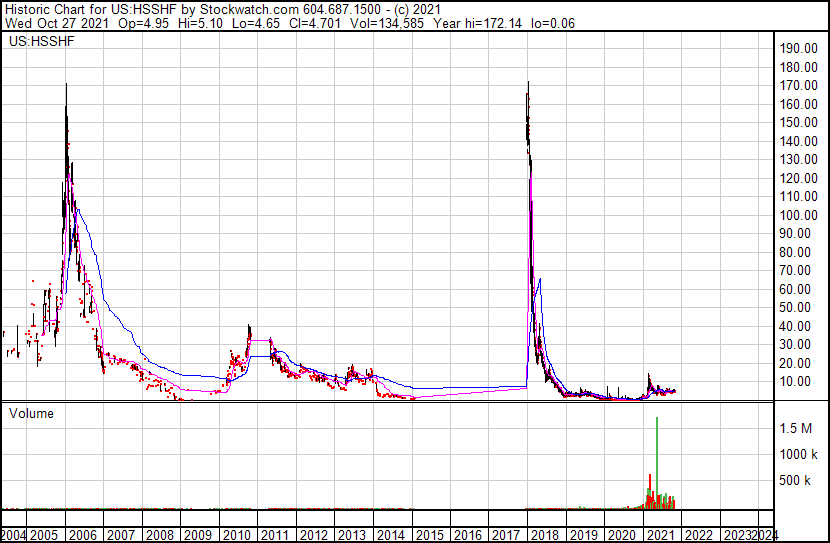Click the 1.5 M volume axis label

(x=796, y=428)
